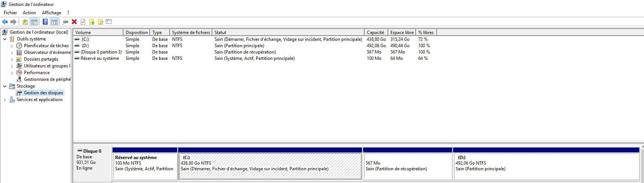Toggle the Show/Hide console tree icon
This screenshot has height=183, width=644.
34,22
